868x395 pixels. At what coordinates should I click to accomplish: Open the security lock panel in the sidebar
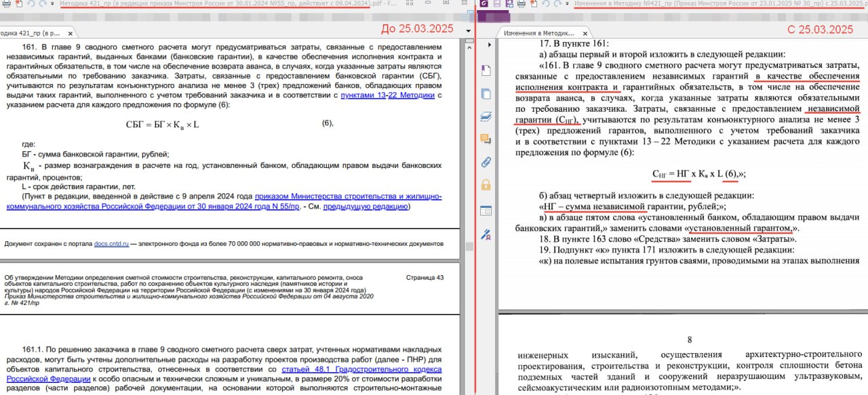pyautogui.click(x=486, y=185)
